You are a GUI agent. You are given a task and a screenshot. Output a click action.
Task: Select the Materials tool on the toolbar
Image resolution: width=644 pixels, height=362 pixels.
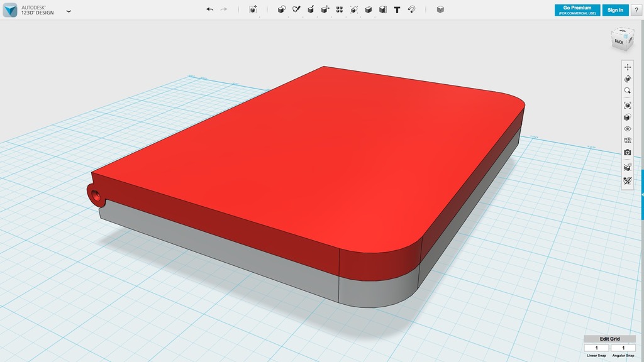tap(440, 9)
